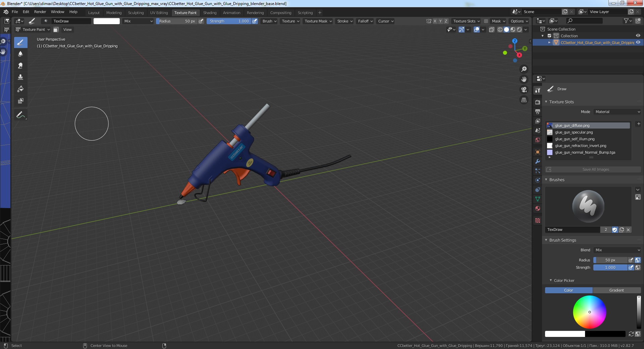The image size is (644, 349).
Task: Open the Stroke popover
Action: coord(344,21)
